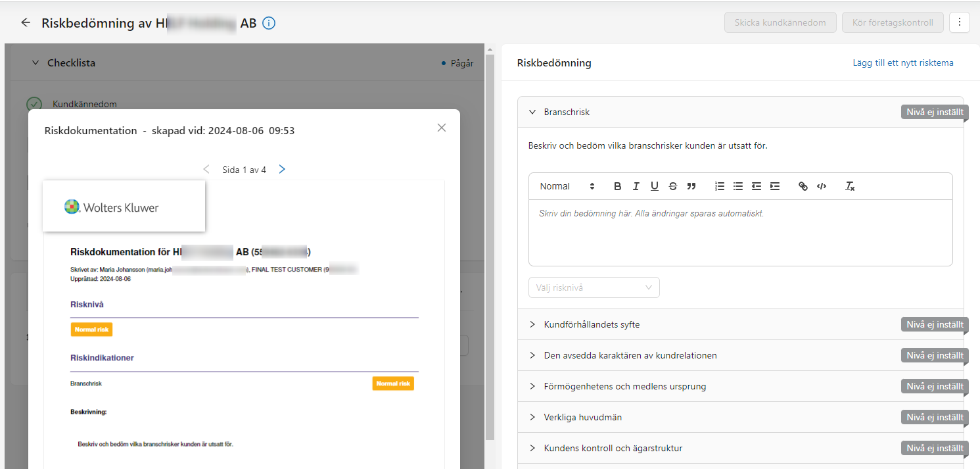Screen dimensions: 980x469
Task: Click the Kör företagskontroll button
Action: click(x=893, y=22)
